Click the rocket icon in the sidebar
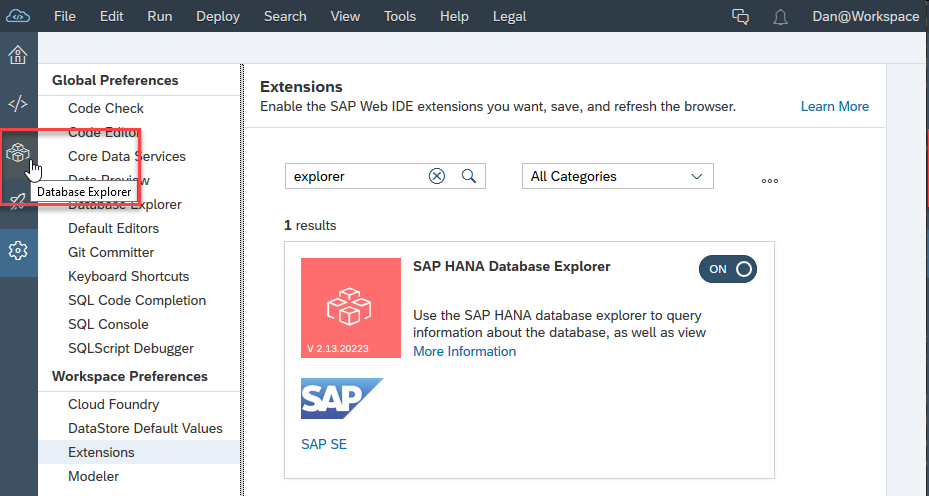The height and width of the screenshot is (496, 929). coord(18,202)
